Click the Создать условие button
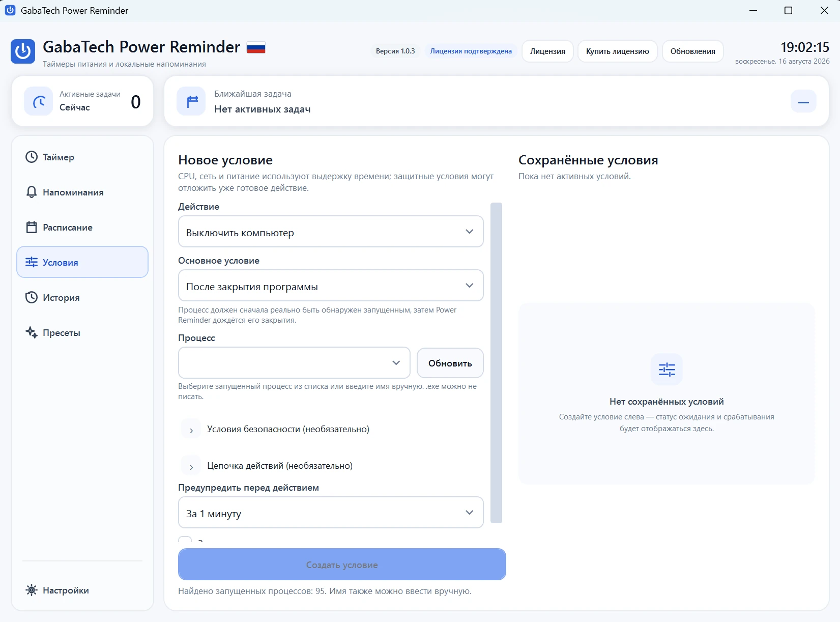Screen dimensions: 840x622 point(342,564)
